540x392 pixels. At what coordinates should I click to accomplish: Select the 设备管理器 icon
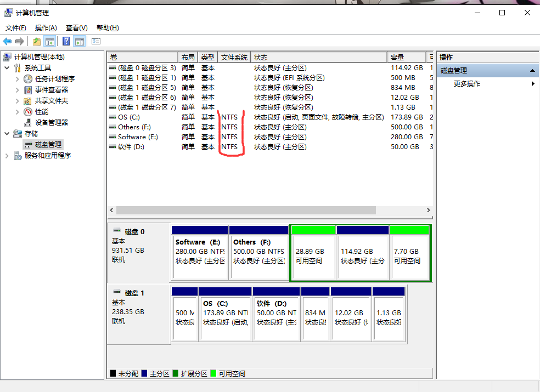pos(28,122)
